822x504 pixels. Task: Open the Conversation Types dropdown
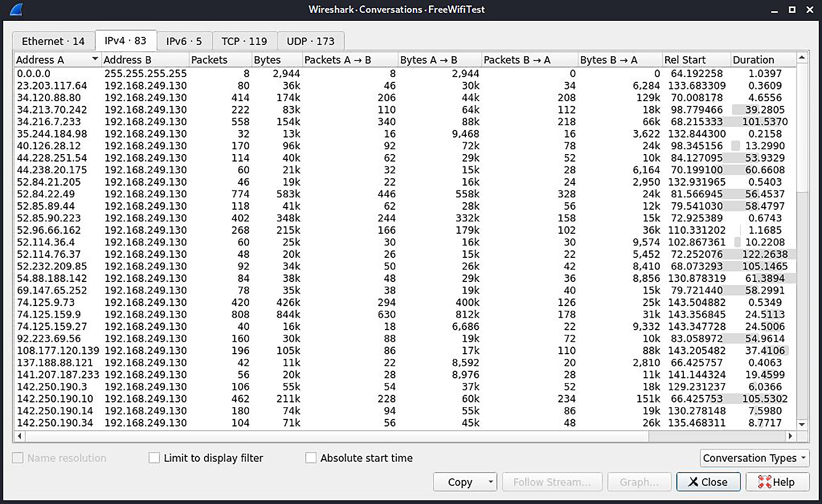coord(754,458)
